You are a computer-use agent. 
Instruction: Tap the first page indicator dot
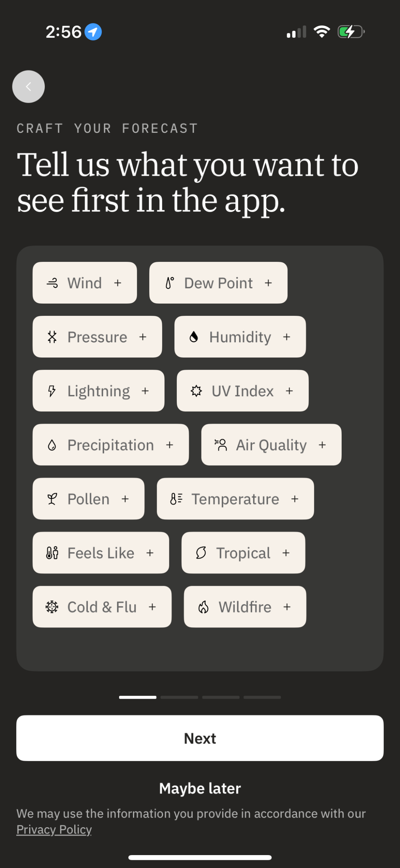coord(138,697)
